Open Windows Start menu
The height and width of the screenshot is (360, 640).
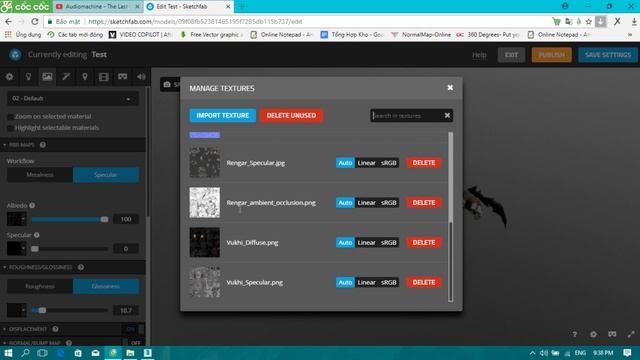pyautogui.click(x=8, y=353)
